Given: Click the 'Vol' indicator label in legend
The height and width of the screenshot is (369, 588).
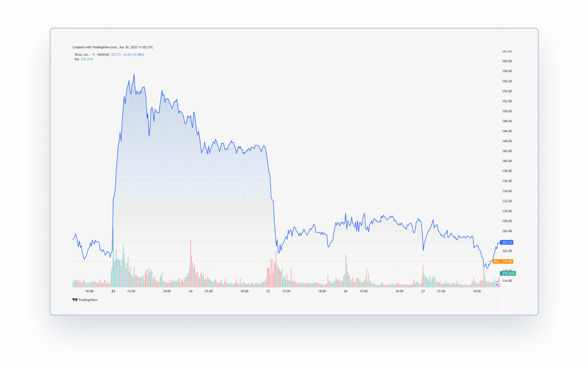Looking at the screenshot, I should click(x=77, y=59).
